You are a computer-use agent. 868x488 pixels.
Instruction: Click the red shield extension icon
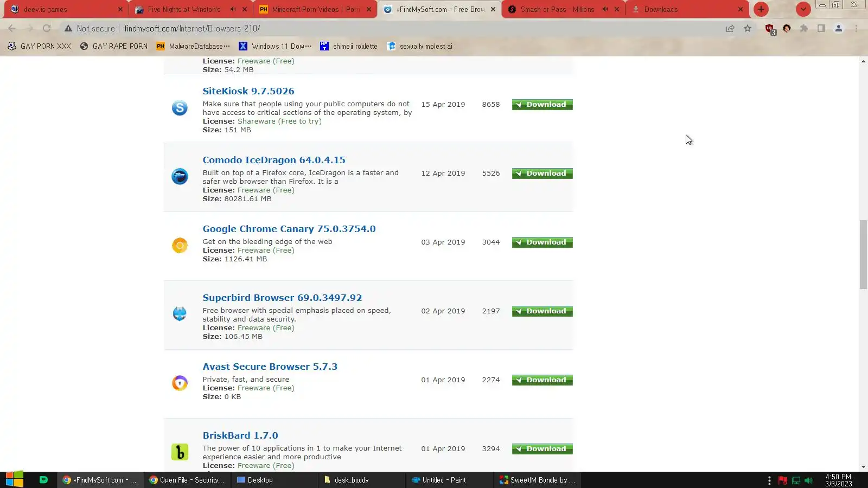pos(769,29)
